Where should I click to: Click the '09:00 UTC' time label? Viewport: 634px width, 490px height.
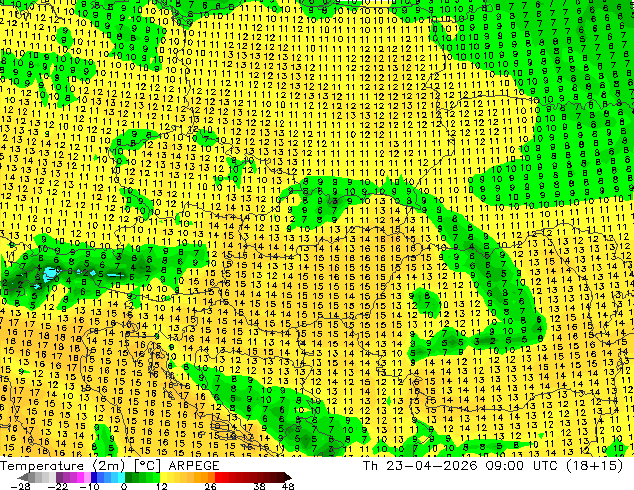(524, 466)
